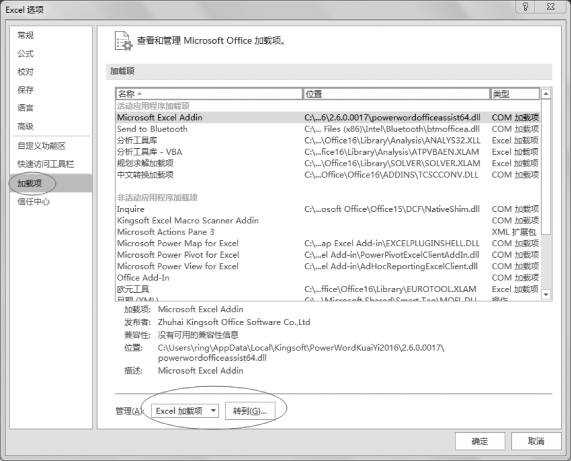This screenshot has width=571, height=461.
Task: Cancel the dialog with 取消
Action: click(x=536, y=441)
